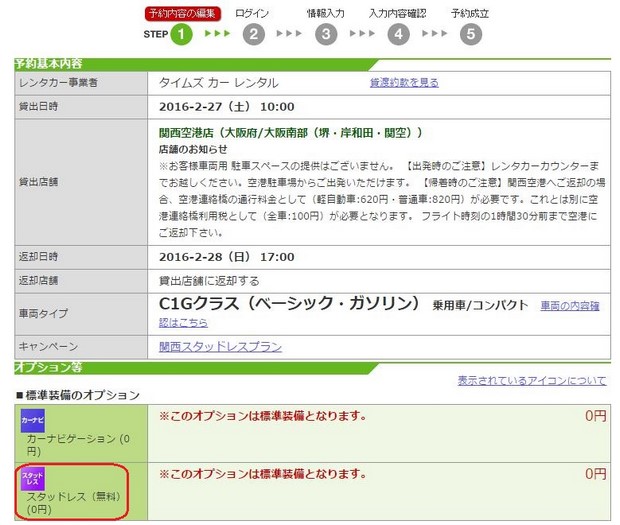620x525 pixels.
Task: Select the 情報入力 step label
Action: click(326, 13)
